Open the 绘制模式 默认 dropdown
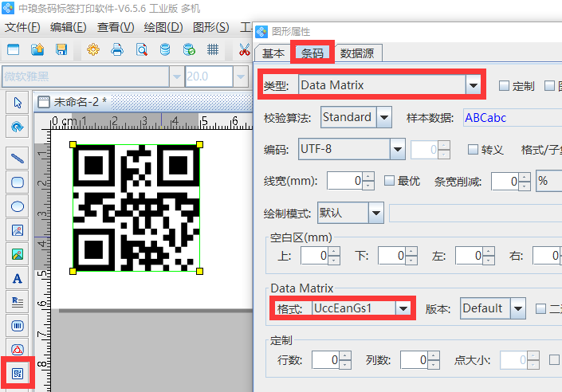The width and height of the screenshot is (562, 392). coord(376,213)
